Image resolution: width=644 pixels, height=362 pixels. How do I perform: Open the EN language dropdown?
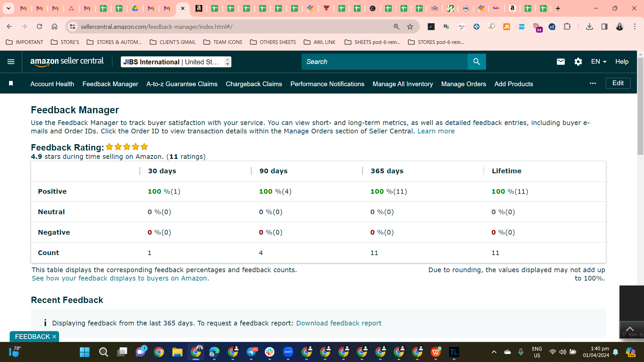599,62
